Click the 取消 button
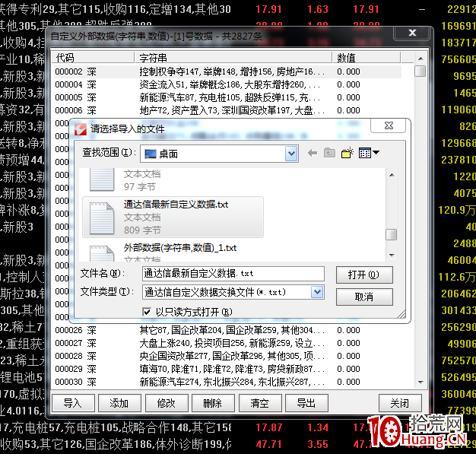Image resolution: width=476 pixels, height=454 pixels. pos(364,297)
